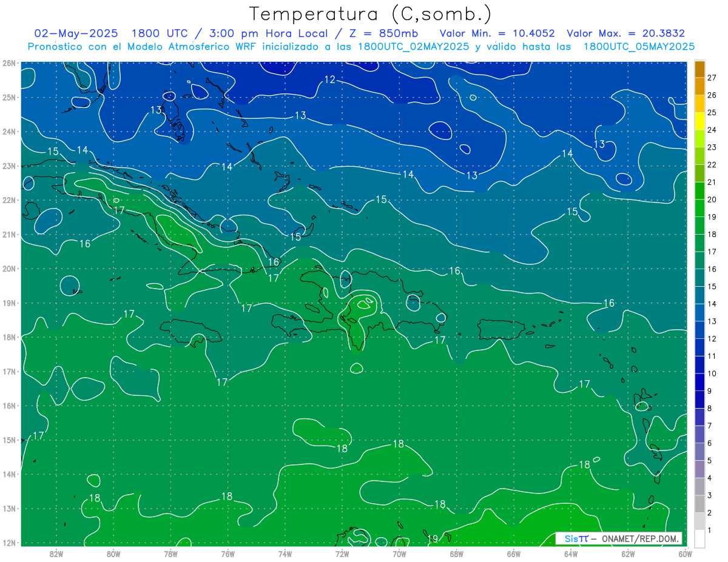Click the "10" label on color scale
The image size is (728, 562).
pos(712,373)
